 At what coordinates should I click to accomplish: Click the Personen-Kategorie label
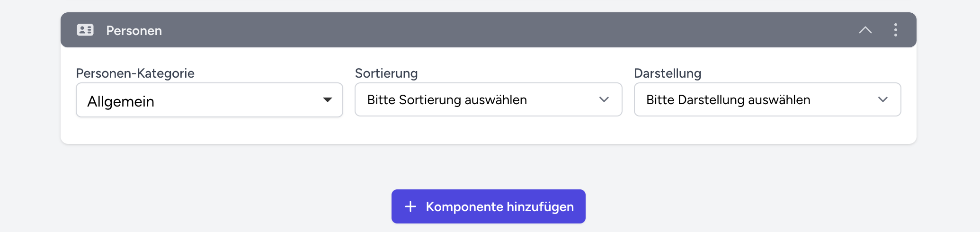(x=135, y=73)
